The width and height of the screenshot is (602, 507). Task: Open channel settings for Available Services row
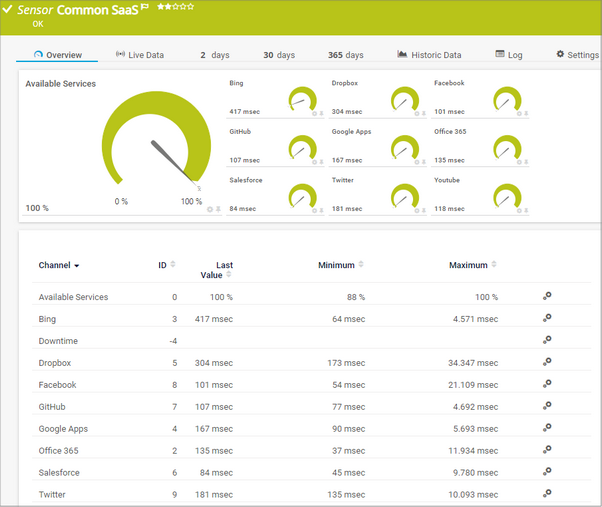pyautogui.click(x=547, y=297)
